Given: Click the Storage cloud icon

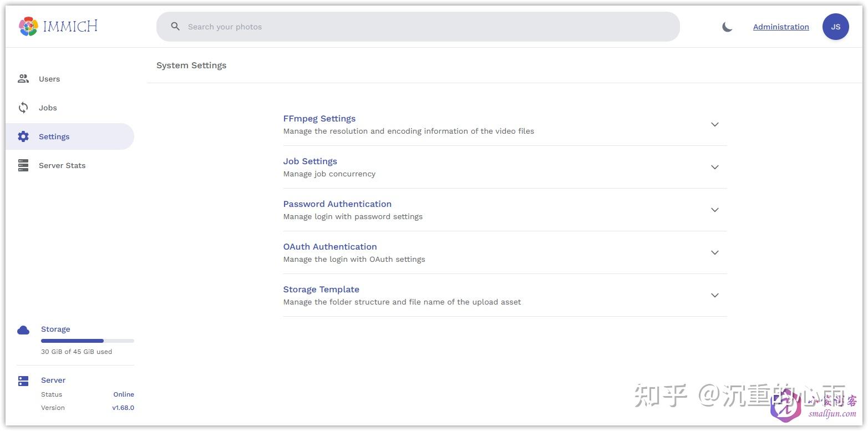Looking at the screenshot, I should pyautogui.click(x=23, y=330).
